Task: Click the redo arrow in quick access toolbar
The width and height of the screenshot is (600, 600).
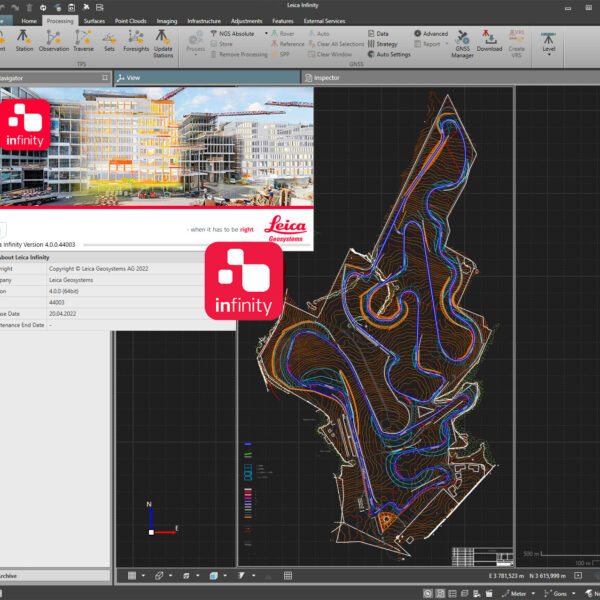Action: (x=15, y=7)
